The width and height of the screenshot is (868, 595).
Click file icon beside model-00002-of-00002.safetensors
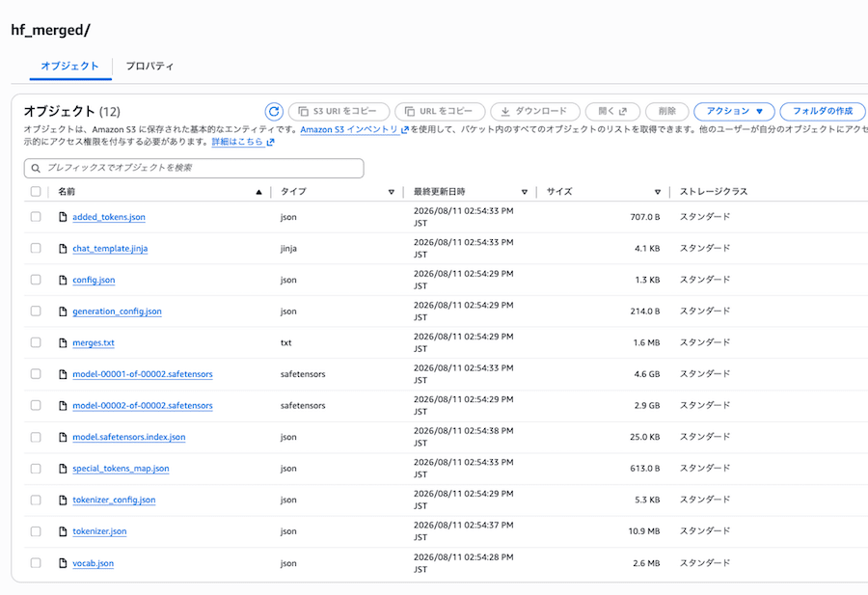tap(63, 406)
